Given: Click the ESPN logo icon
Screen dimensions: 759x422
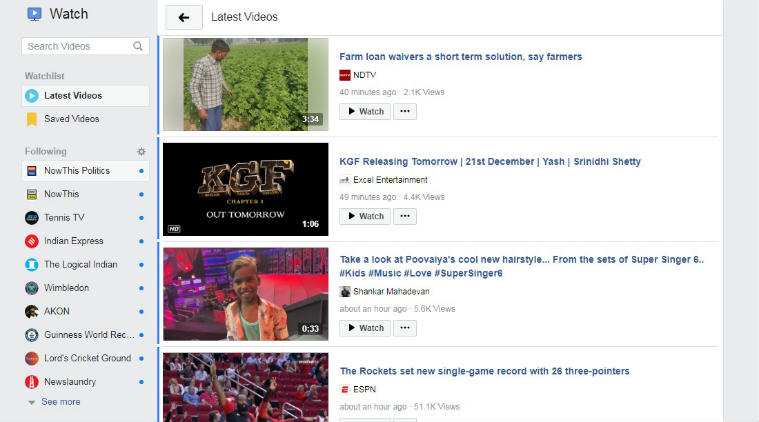Looking at the screenshot, I should 345,389.
